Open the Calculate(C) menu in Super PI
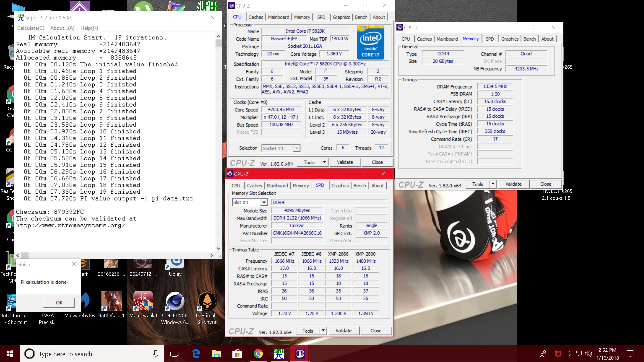Image resolution: width=644 pixels, height=362 pixels. [31, 28]
